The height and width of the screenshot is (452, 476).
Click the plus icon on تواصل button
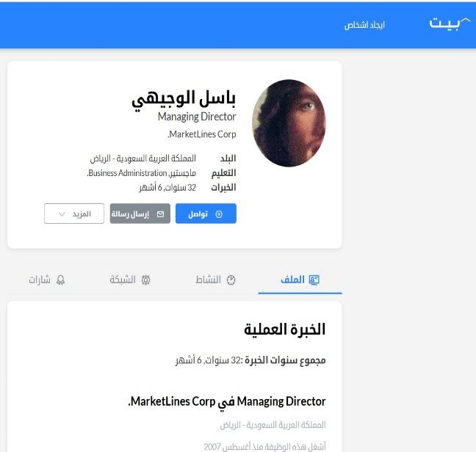click(x=219, y=214)
